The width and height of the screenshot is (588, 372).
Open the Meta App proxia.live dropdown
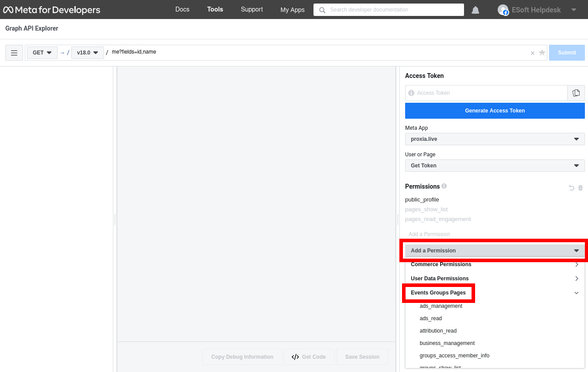coord(495,139)
